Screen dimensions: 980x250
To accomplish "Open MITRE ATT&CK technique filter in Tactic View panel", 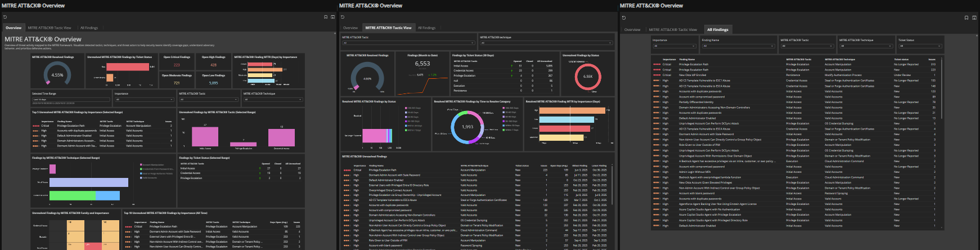I will (x=546, y=43).
